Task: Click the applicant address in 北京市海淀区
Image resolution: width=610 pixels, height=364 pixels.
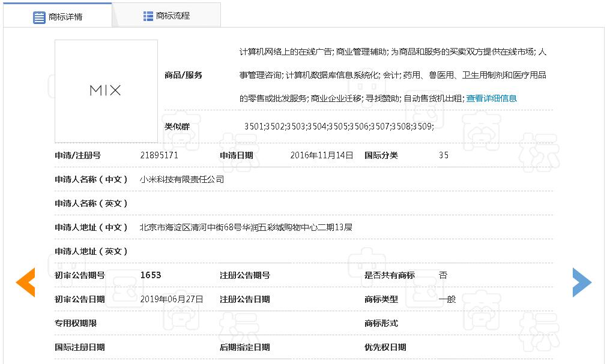Action: point(246,227)
